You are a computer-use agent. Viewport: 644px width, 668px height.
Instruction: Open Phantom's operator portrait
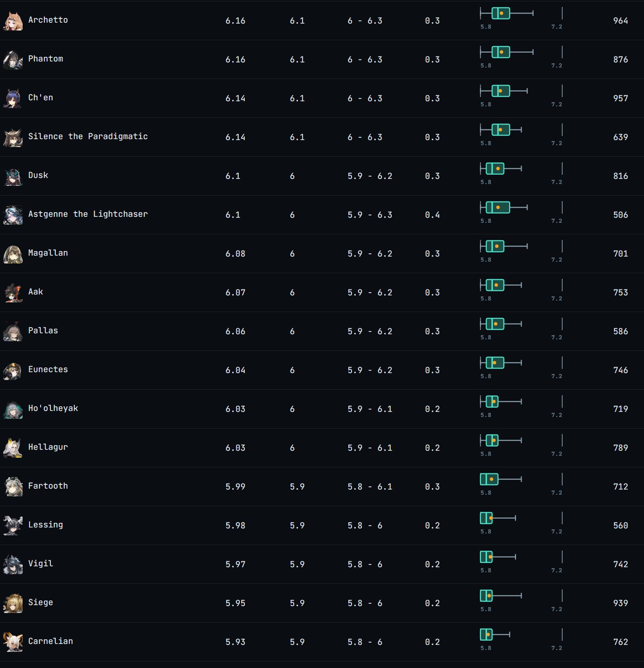[x=13, y=60]
